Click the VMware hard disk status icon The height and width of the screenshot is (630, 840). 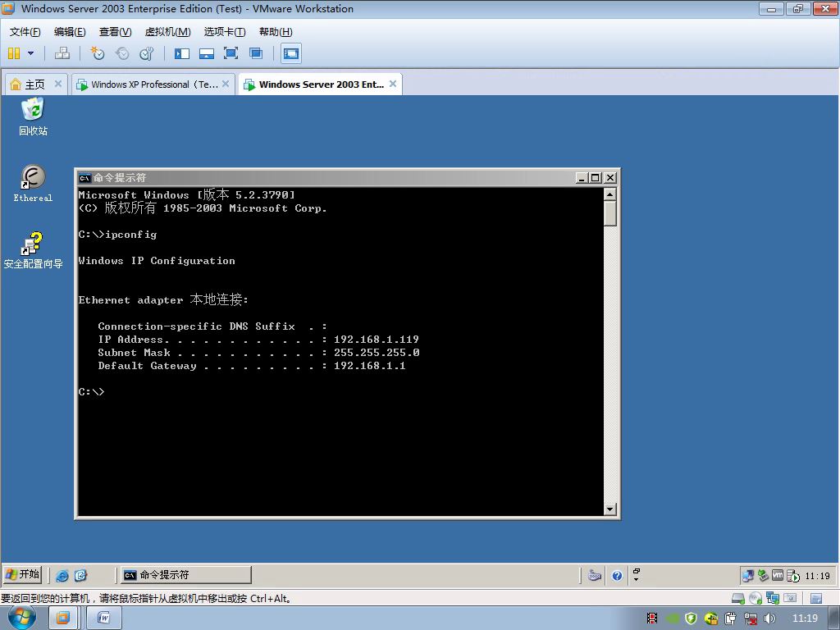pyautogui.click(x=738, y=598)
